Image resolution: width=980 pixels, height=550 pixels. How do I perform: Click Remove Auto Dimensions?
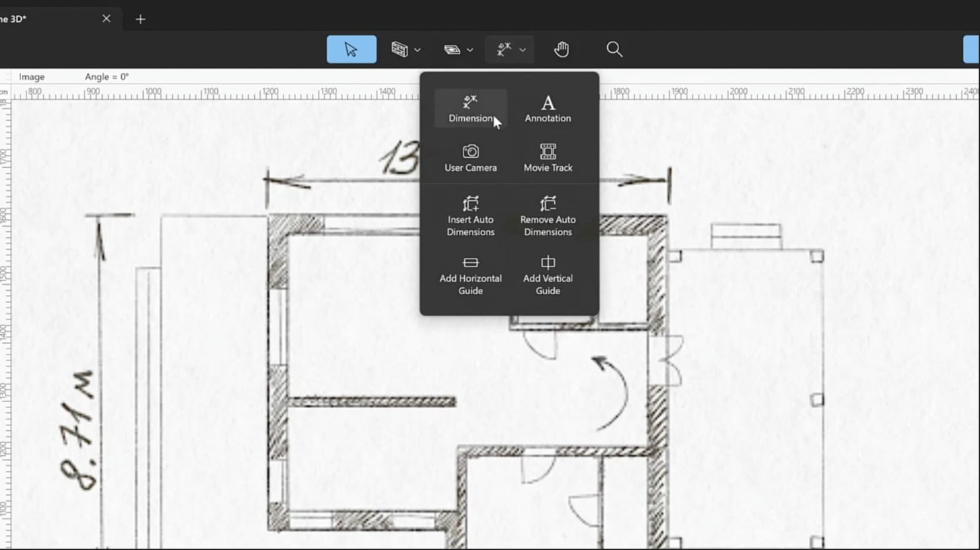[x=548, y=216]
